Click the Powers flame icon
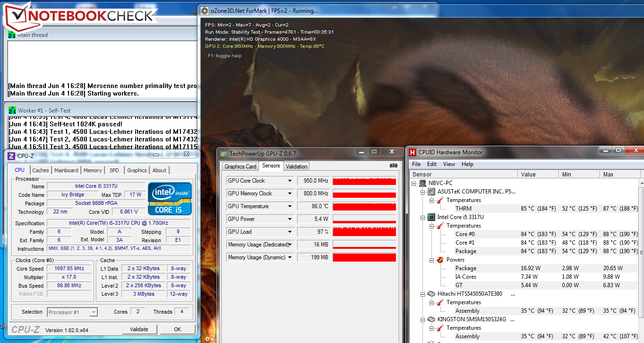Image resolution: width=644 pixels, height=343 pixels. [x=440, y=260]
